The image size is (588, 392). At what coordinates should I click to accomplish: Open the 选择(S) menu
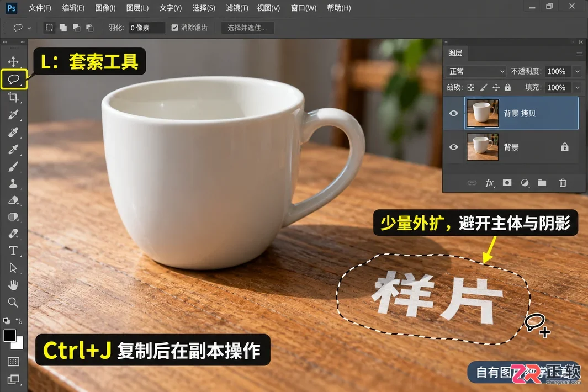point(204,8)
